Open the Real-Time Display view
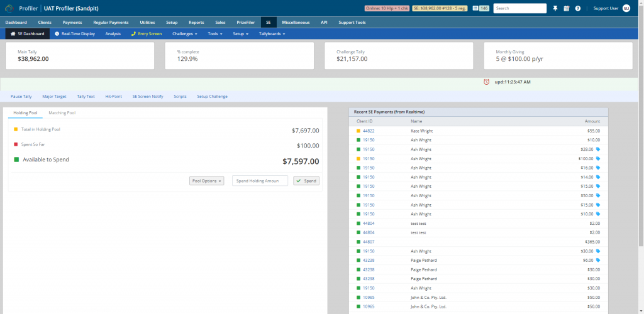The height and width of the screenshot is (314, 644). tap(75, 34)
